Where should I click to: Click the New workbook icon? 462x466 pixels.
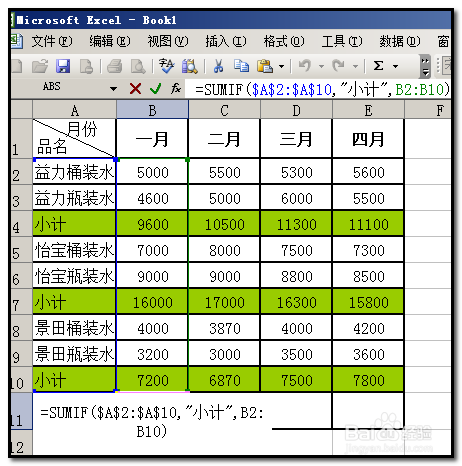coord(17,66)
